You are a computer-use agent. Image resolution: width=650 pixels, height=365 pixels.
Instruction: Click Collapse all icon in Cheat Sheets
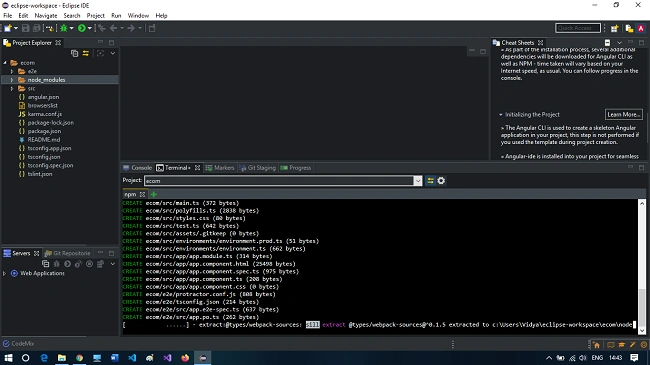point(607,43)
